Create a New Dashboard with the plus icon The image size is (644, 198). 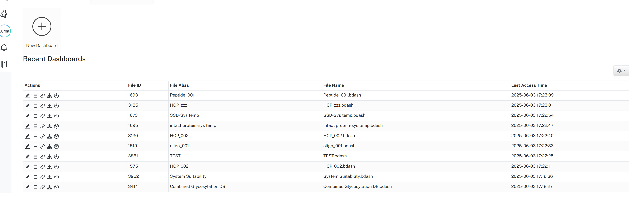point(42,27)
